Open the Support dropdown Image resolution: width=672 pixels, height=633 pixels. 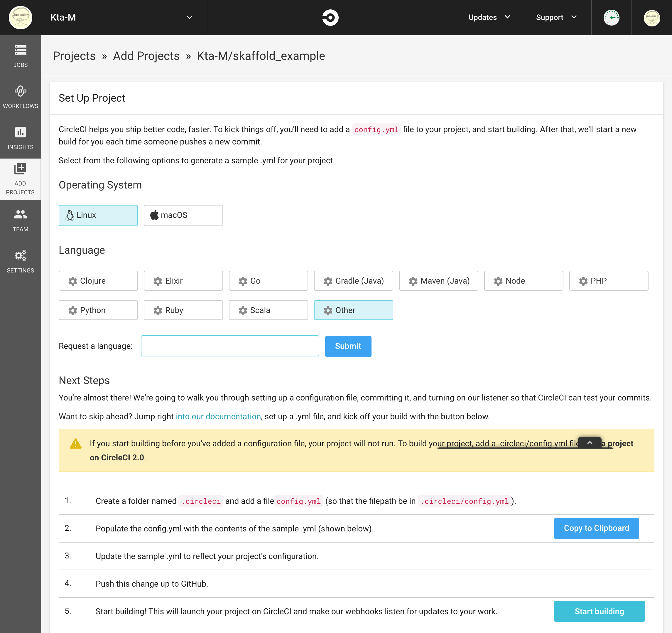[x=556, y=17]
